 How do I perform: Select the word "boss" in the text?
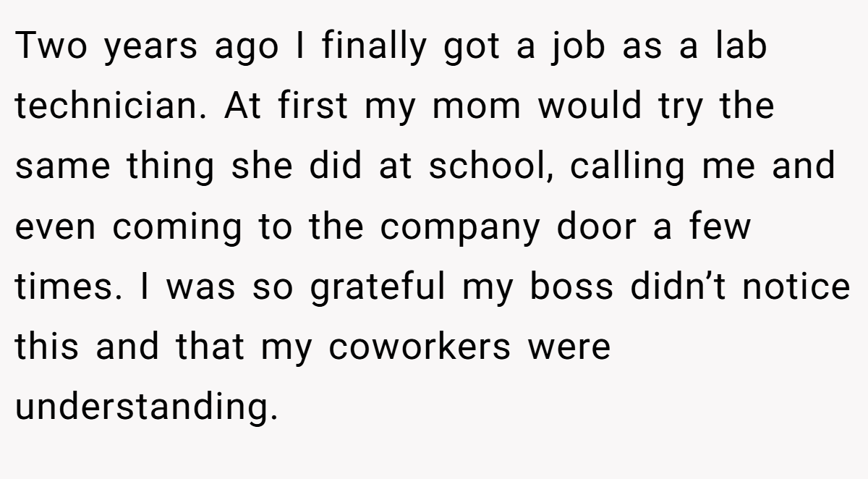pyautogui.click(x=572, y=287)
